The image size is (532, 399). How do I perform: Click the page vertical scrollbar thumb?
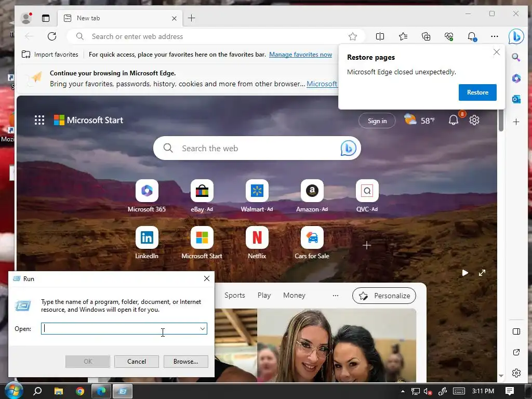501,121
